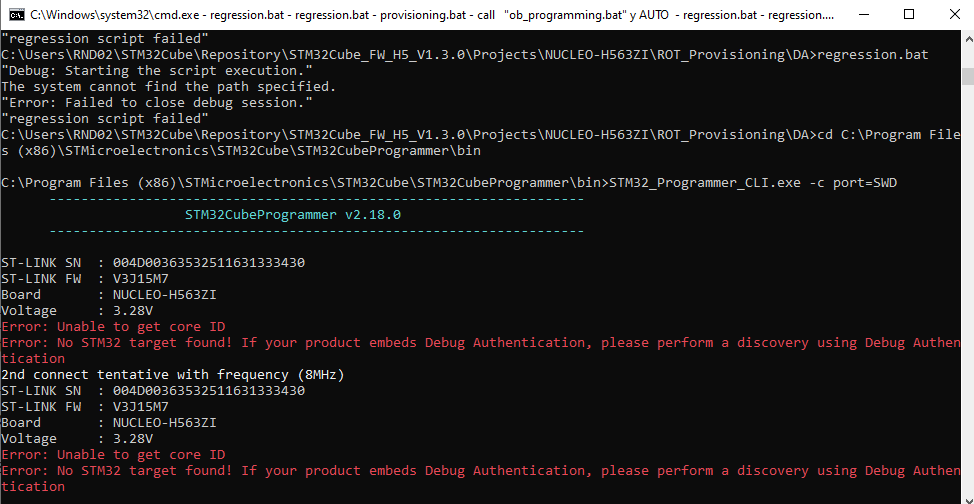Click the second 'ST-LINK SN' line

153,391
